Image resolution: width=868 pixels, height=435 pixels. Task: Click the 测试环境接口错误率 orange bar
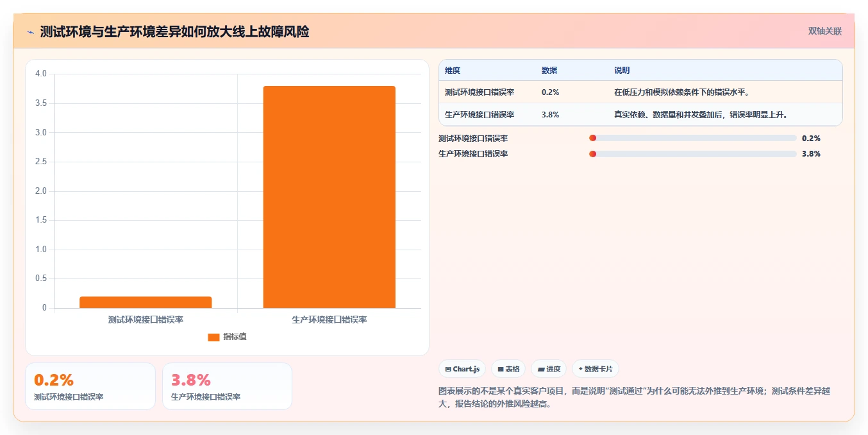(x=146, y=302)
